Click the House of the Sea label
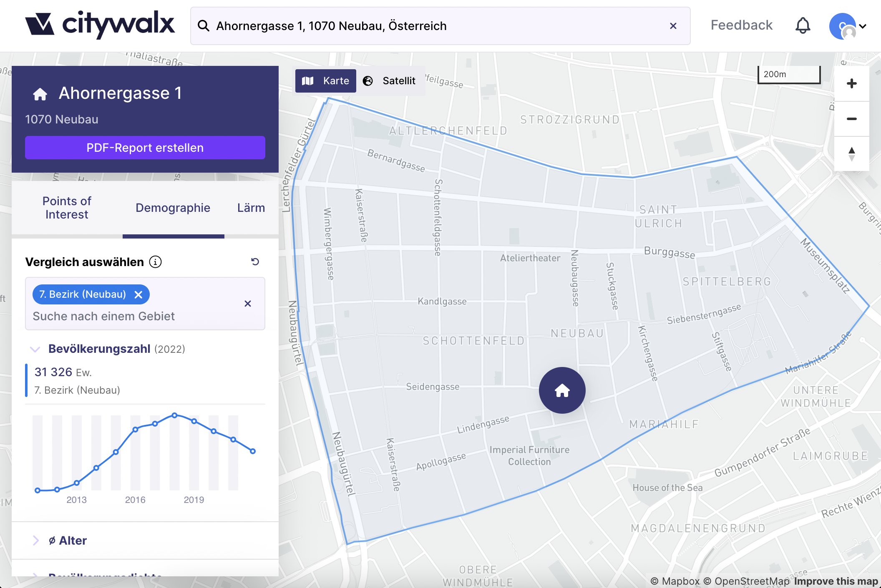Viewport: 881px width, 588px height. click(x=667, y=487)
